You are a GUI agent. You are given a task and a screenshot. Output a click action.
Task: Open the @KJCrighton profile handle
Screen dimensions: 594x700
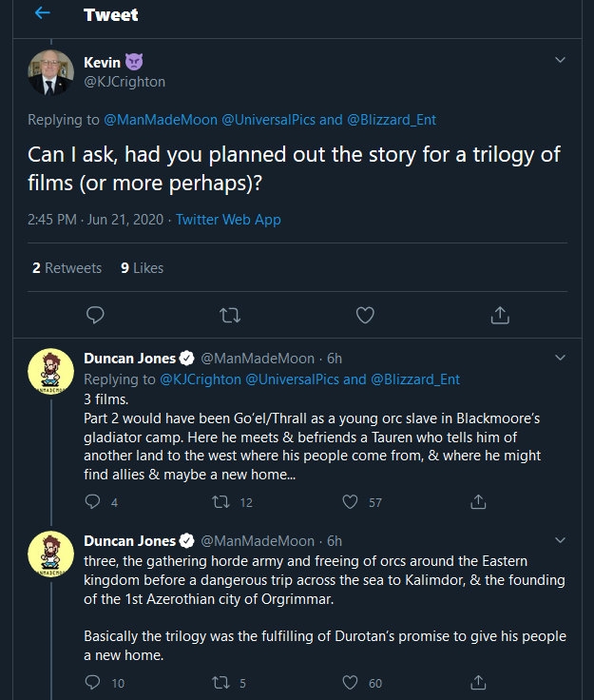[x=125, y=82]
